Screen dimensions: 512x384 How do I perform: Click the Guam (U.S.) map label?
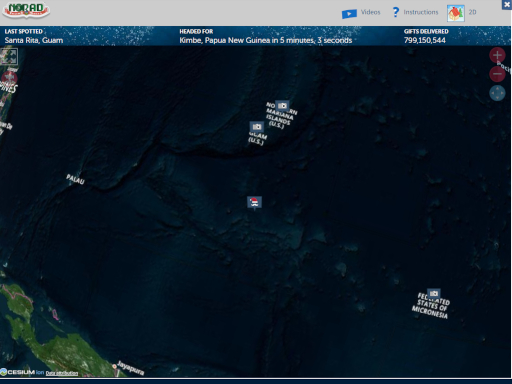click(257, 138)
